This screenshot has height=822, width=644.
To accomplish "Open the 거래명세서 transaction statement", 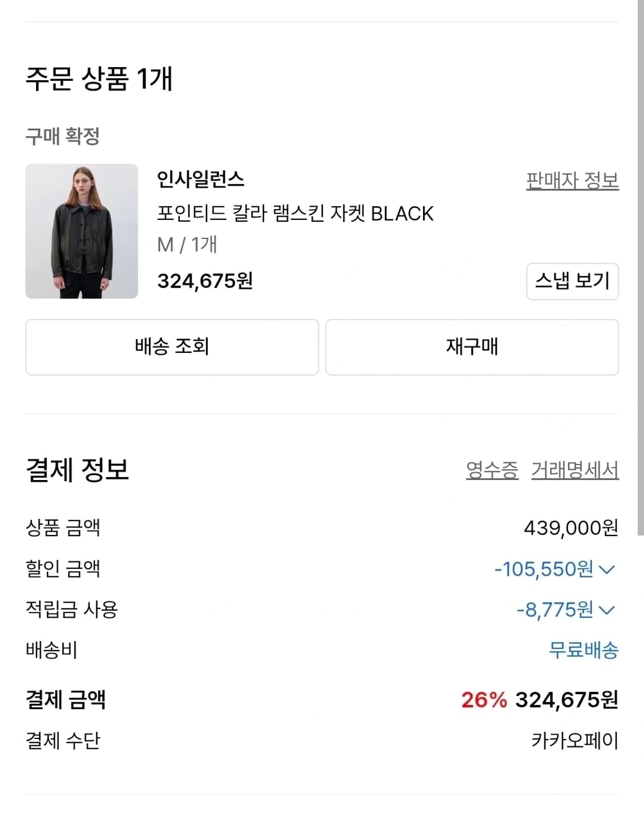I will (574, 471).
